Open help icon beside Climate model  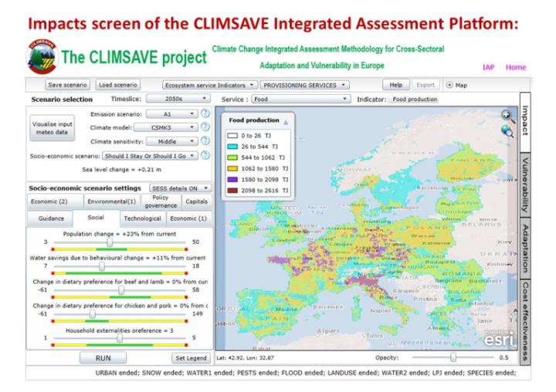[205, 127]
